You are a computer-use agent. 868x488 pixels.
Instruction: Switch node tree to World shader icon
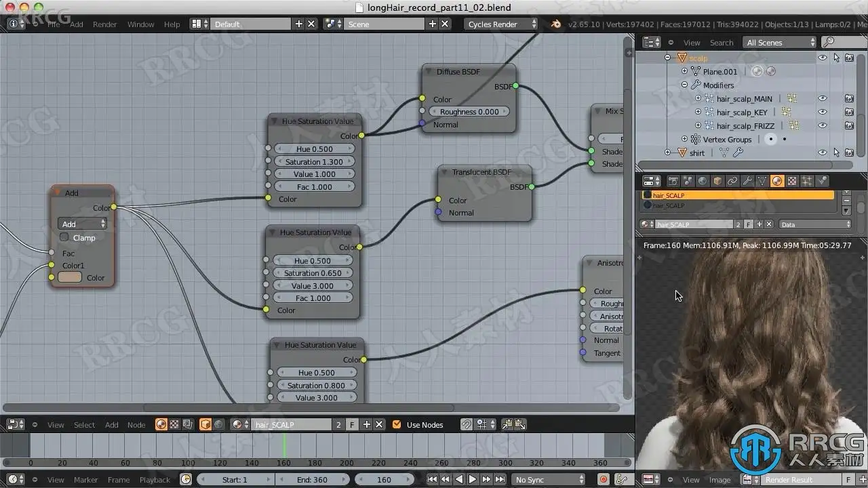point(218,424)
